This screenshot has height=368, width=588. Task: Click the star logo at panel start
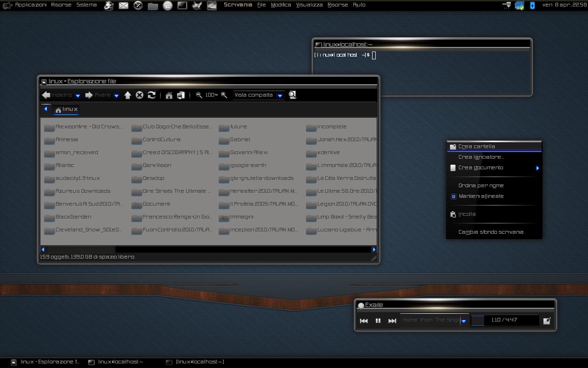click(x=7, y=6)
